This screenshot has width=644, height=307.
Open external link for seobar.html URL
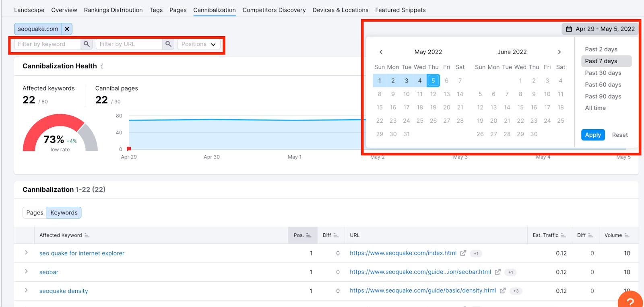498,272
